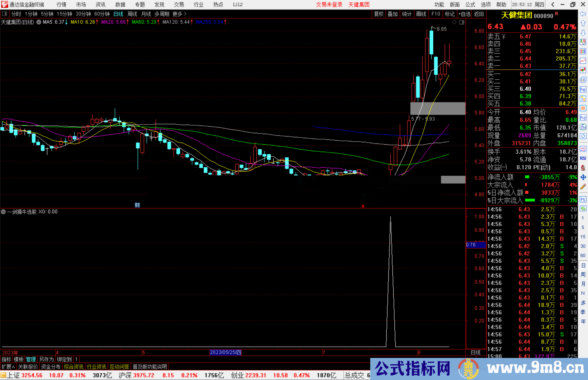Open the 公式 menu
The width and height of the screenshot is (588, 380).
click(x=470, y=5)
